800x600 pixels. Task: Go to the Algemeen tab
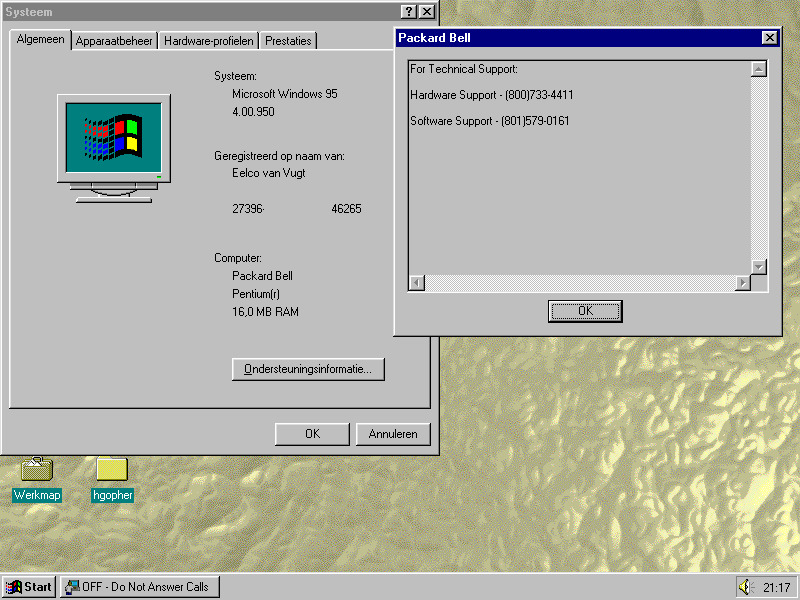[x=40, y=39]
